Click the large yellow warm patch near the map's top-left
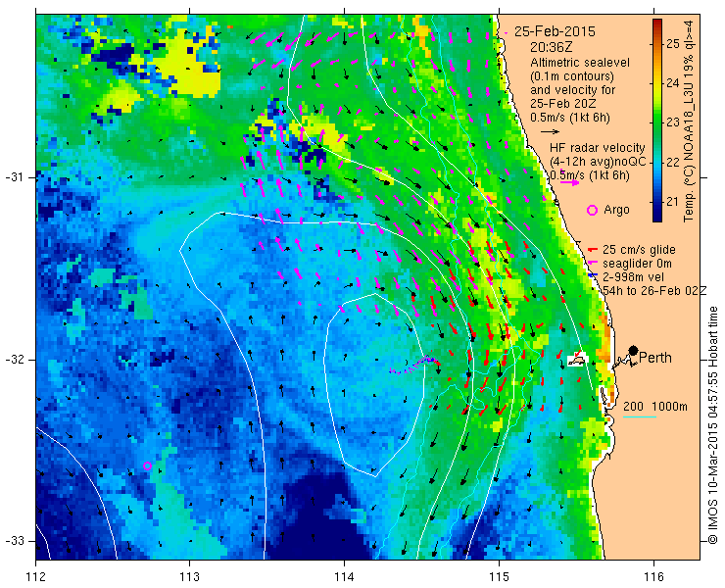This screenshot has height=588, width=725. coord(189,67)
